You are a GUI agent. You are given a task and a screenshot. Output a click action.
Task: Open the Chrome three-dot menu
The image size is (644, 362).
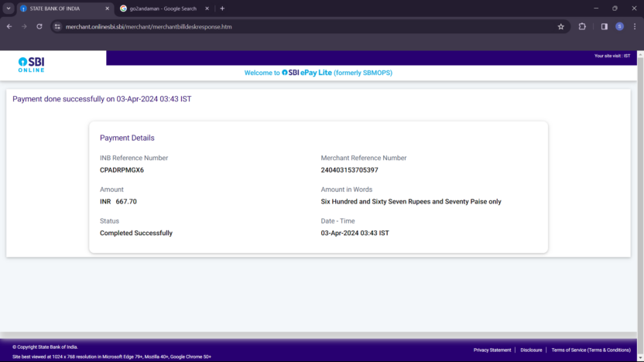tap(635, 26)
